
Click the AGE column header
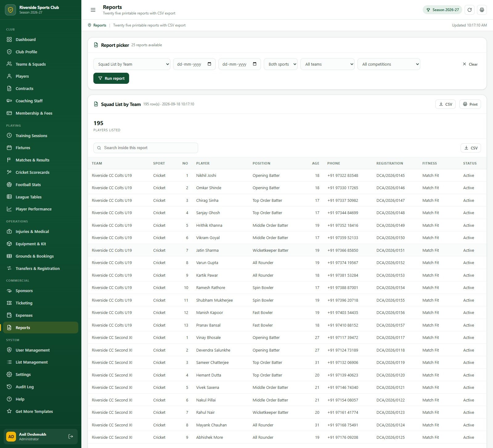pyautogui.click(x=316, y=163)
